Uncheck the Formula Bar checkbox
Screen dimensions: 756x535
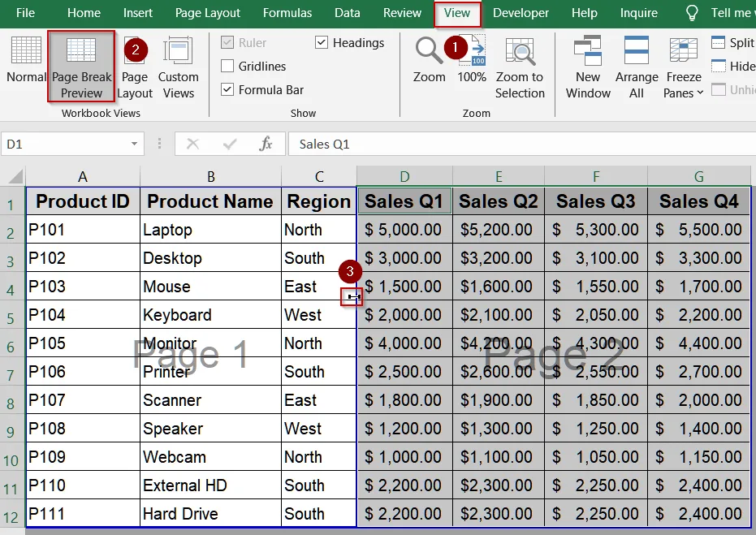click(227, 89)
